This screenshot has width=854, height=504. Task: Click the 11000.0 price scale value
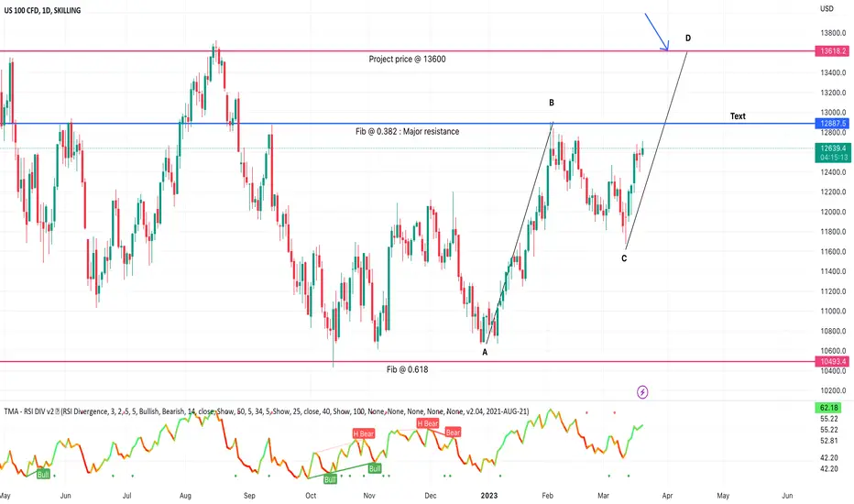click(833, 312)
